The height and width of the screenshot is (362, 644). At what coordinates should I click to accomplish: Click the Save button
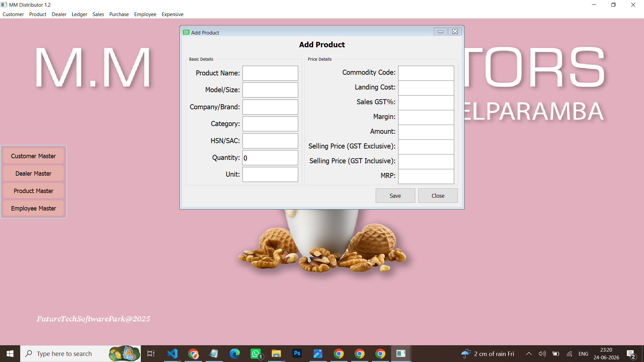395,196
